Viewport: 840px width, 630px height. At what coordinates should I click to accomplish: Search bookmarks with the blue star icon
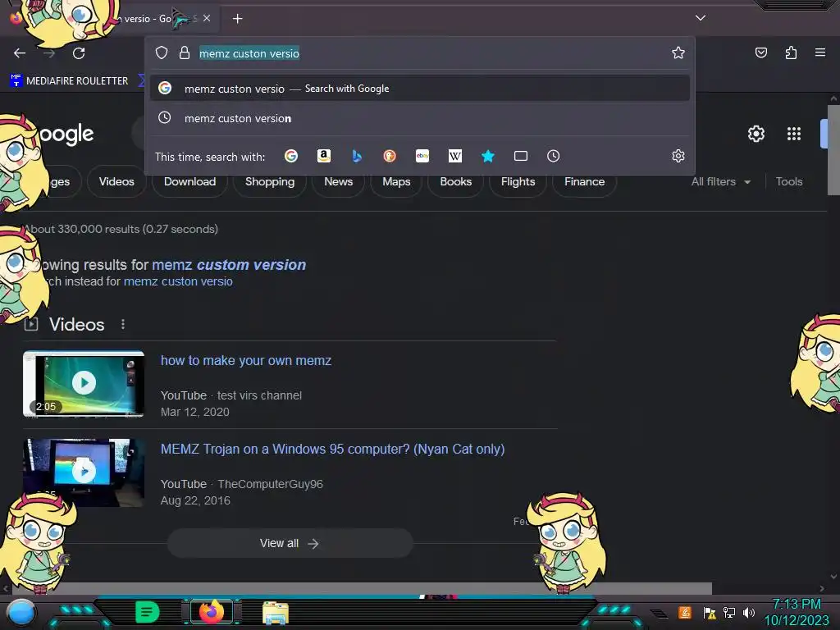tap(487, 156)
